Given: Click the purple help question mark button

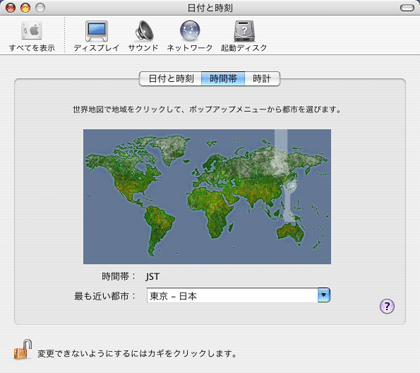Looking at the screenshot, I should coord(387,306).
